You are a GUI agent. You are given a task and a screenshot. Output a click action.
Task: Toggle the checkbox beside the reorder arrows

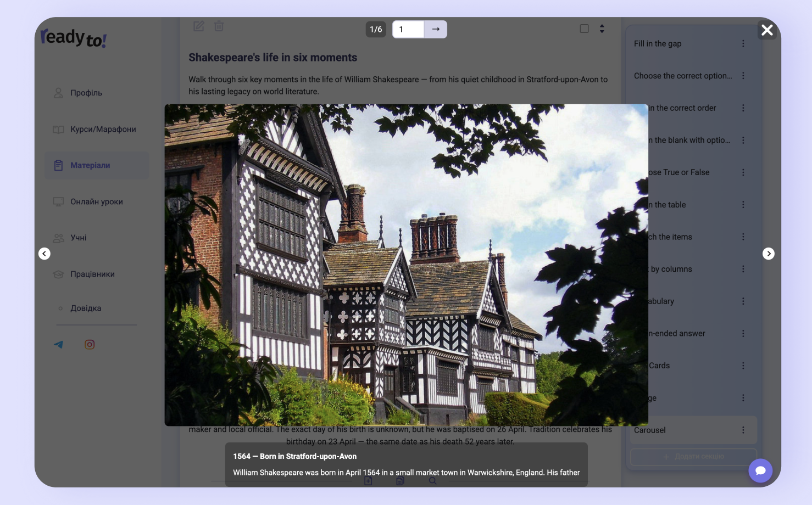tap(585, 29)
